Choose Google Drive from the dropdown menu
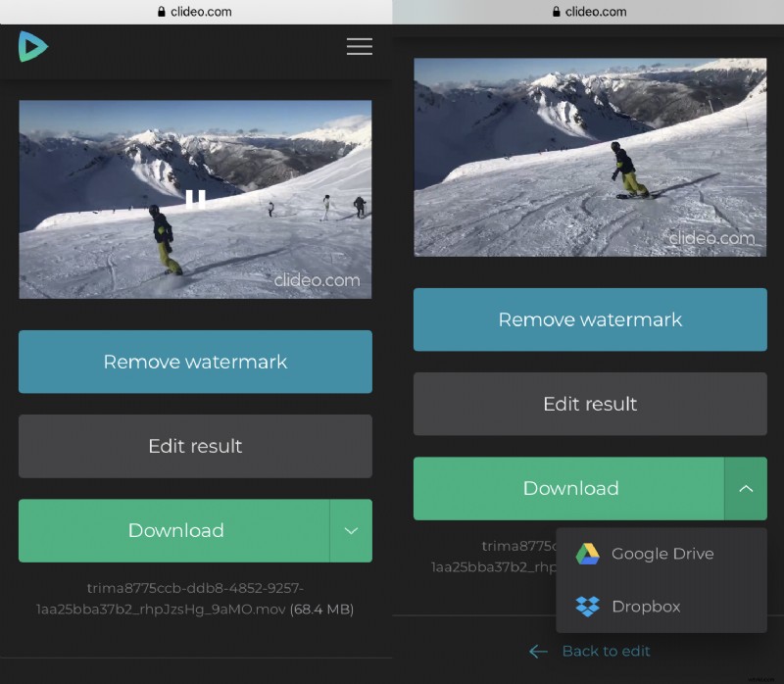 pos(661,554)
